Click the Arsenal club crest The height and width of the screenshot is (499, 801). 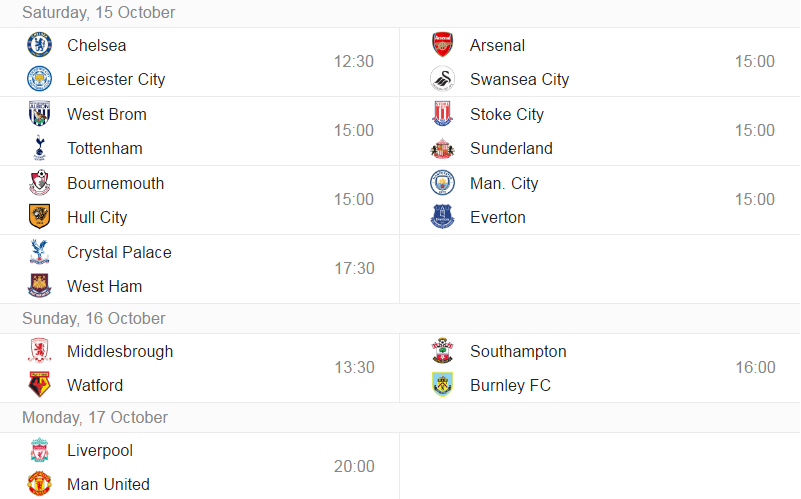[442, 45]
